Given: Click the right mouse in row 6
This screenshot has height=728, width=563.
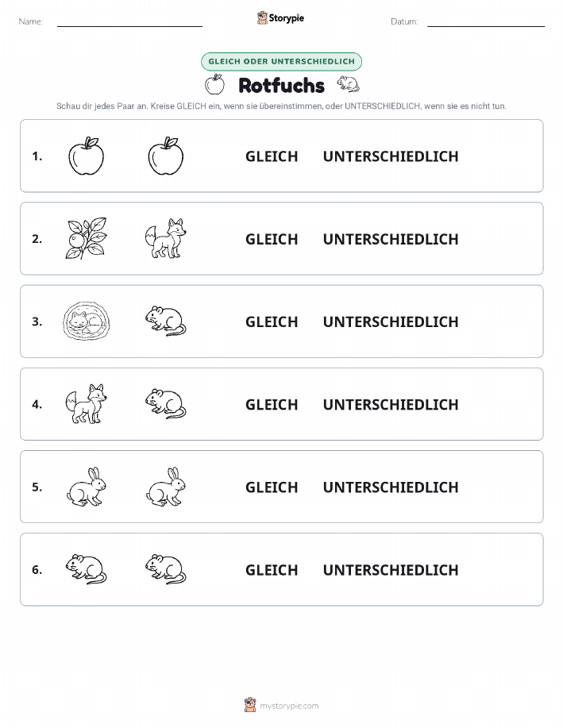Looking at the screenshot, I should click(166, 569).
